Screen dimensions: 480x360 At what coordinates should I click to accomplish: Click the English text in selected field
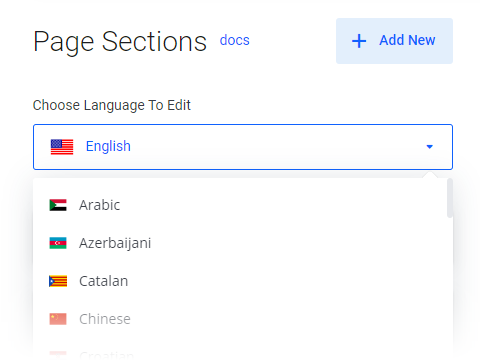pos(108,146)
